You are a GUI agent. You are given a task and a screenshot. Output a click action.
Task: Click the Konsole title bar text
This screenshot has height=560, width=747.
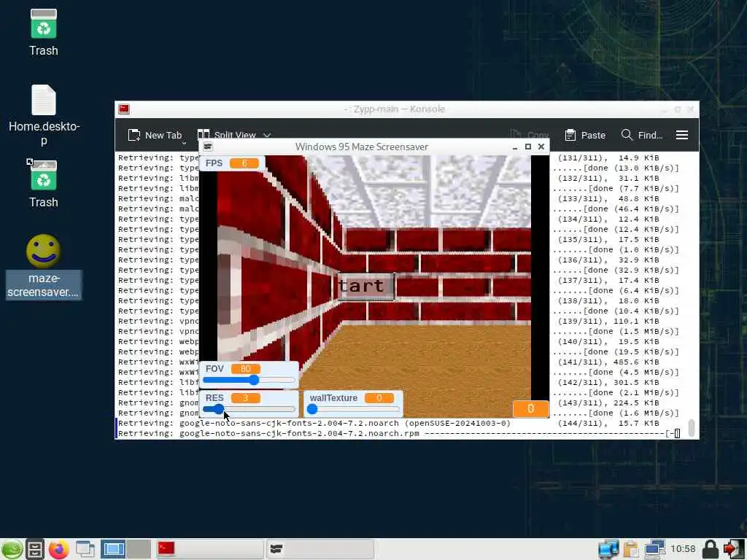click(x=395, y=109)
